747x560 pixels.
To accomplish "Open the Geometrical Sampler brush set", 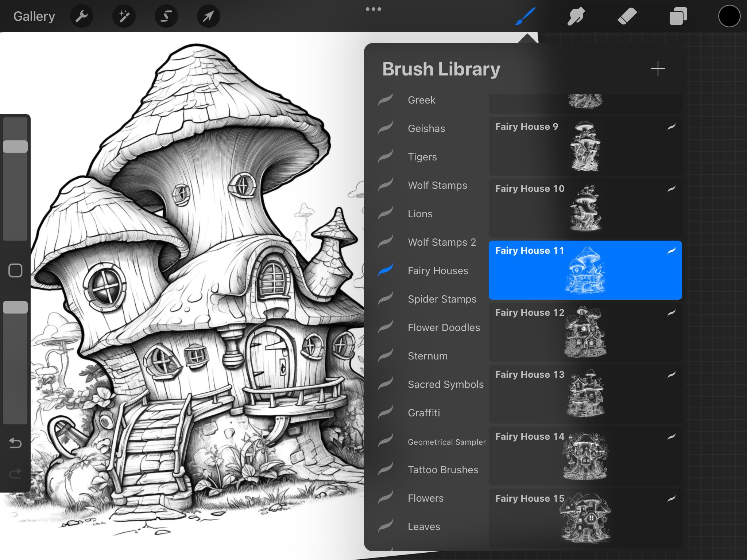I will click(x=447, y=442).
